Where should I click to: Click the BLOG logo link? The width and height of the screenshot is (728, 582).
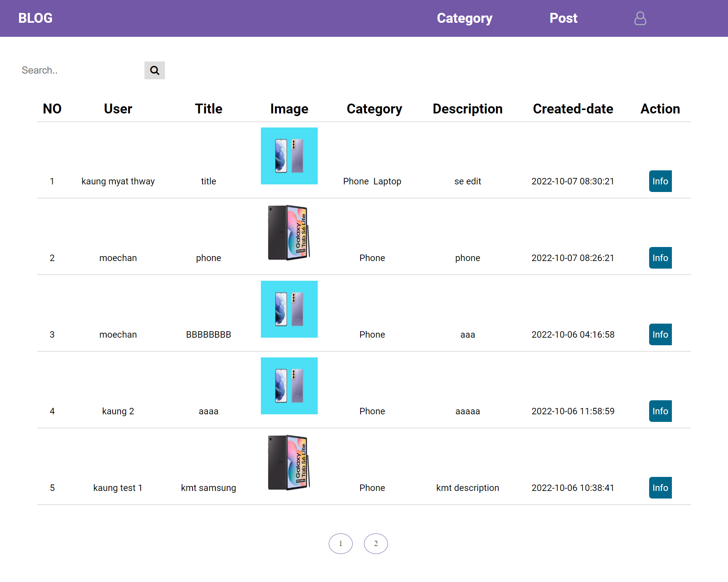[35, 18]
